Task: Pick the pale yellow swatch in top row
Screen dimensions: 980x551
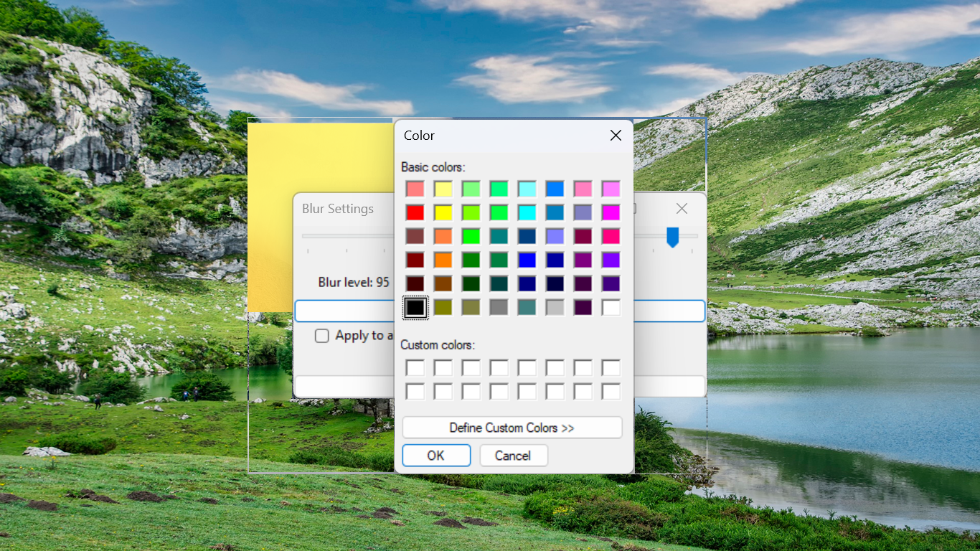Action: [443, 189]
